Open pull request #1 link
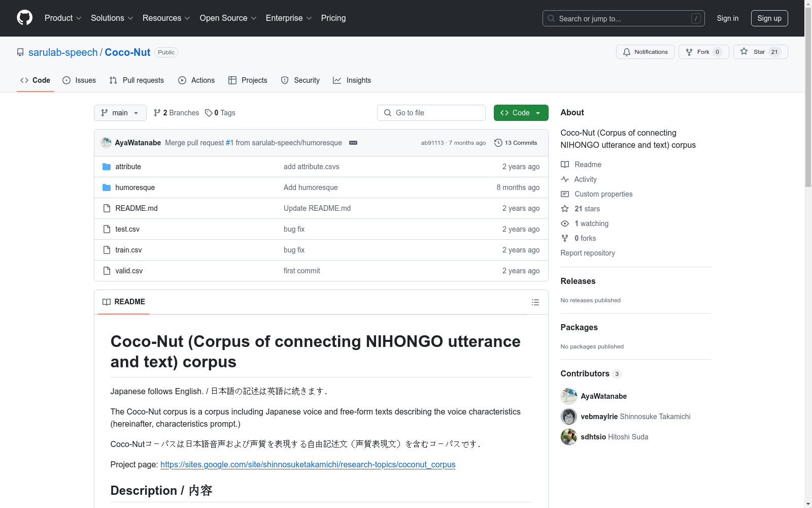 (x=229, y=143)
